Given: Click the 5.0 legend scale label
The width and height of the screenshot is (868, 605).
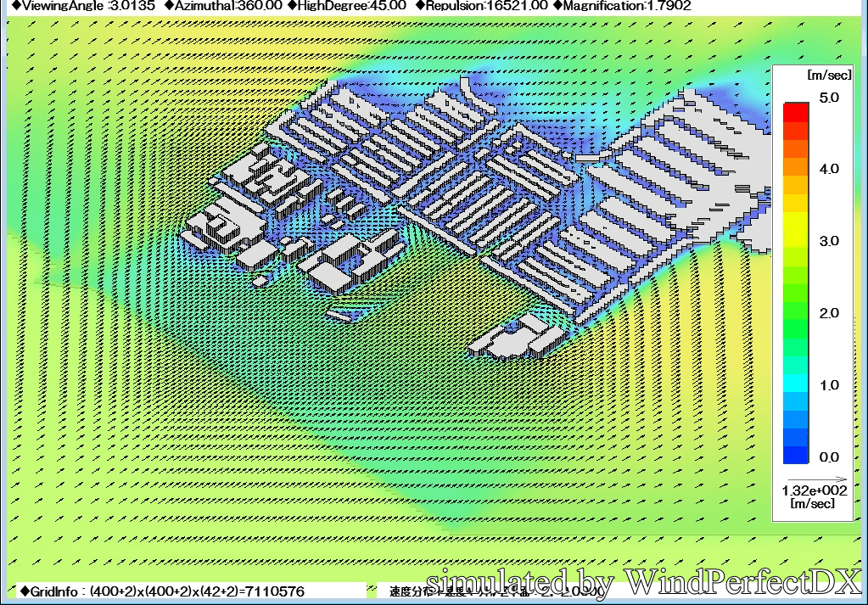Looking at the screenshot, I should [828, 98].
